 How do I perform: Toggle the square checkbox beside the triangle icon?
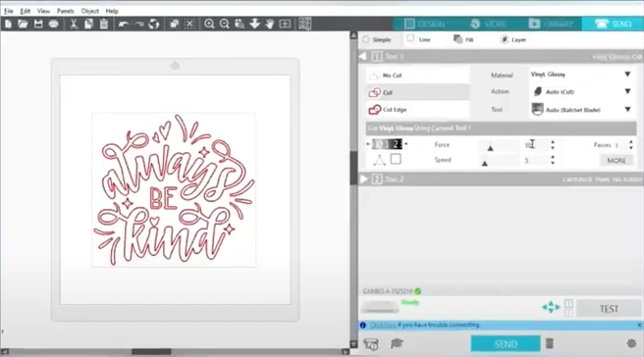click(x=396, y=159)
